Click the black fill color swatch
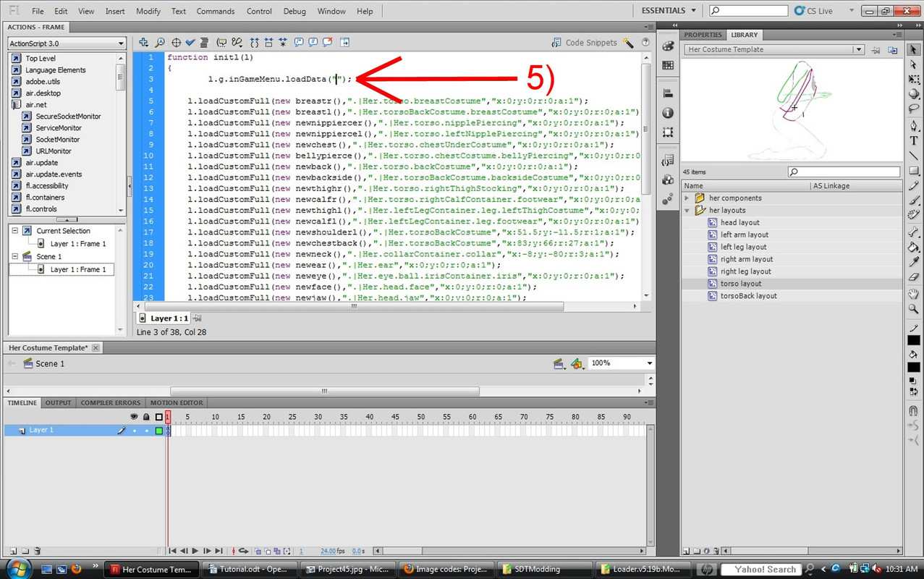The width and height of the screenshot is (924, 579). pyautogui.click(x=914, y=368)
